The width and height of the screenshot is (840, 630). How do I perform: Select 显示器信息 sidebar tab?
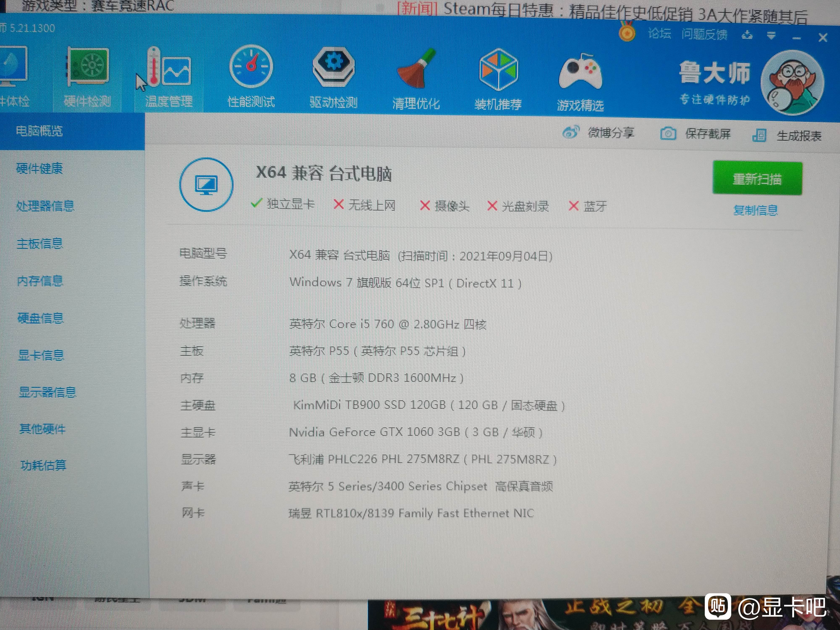pyautogui.click(x=47, y=392)
